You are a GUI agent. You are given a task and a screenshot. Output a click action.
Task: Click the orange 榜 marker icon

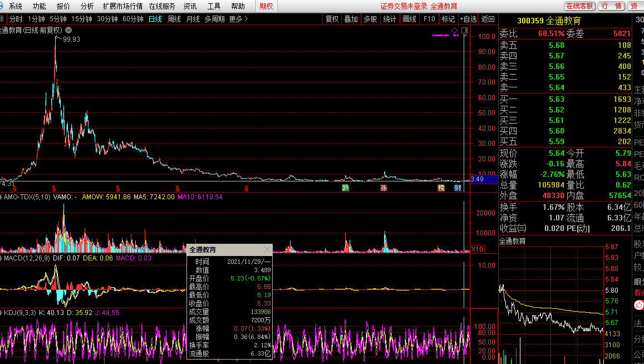[441, 188]
